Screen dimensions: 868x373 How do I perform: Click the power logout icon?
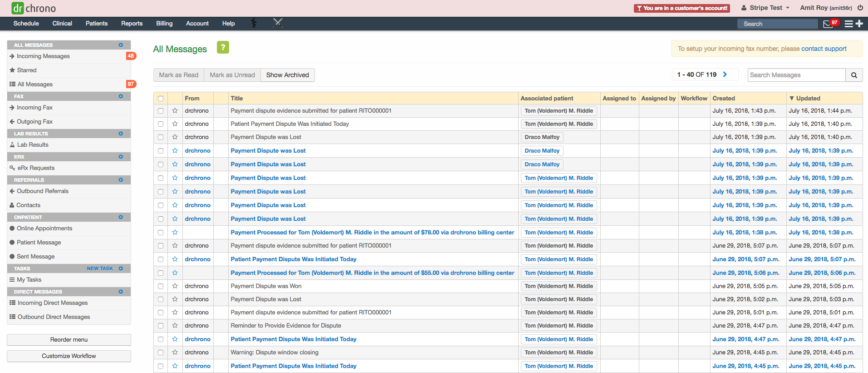(x=860, y=8)
